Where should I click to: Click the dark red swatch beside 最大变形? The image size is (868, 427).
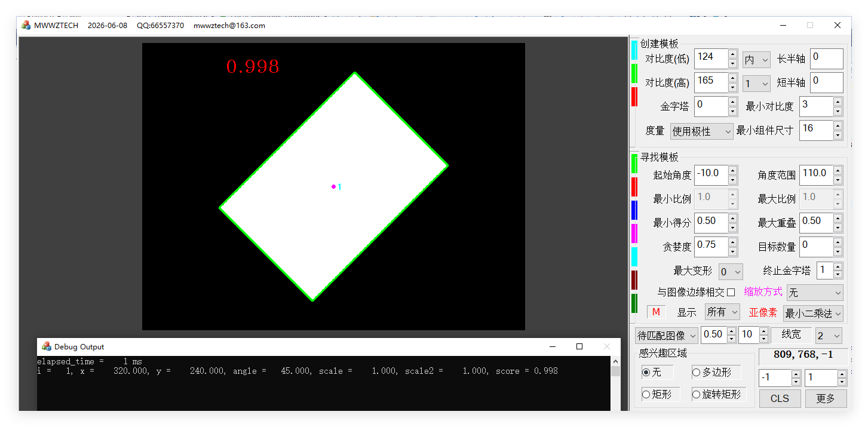[x=634, y=280]
